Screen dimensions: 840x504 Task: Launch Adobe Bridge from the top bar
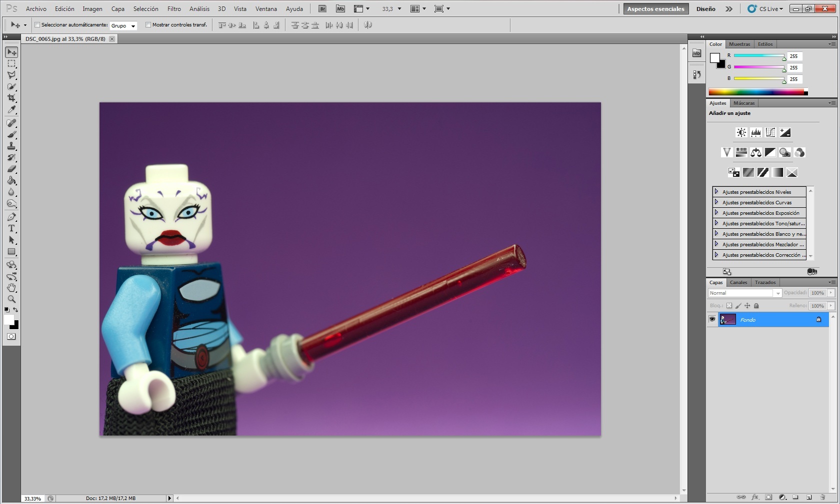coord(322,9)
